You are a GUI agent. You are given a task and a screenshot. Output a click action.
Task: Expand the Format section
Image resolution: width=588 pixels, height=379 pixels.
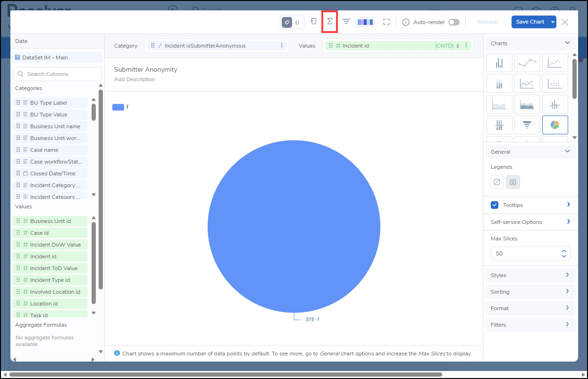[x=567, y=308]
